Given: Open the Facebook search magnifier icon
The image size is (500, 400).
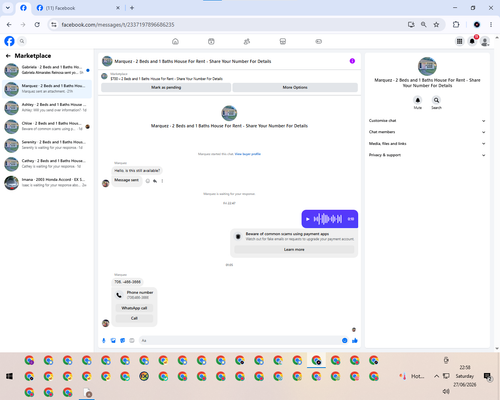Looking at the screenshot, I should tap(22, 41).
